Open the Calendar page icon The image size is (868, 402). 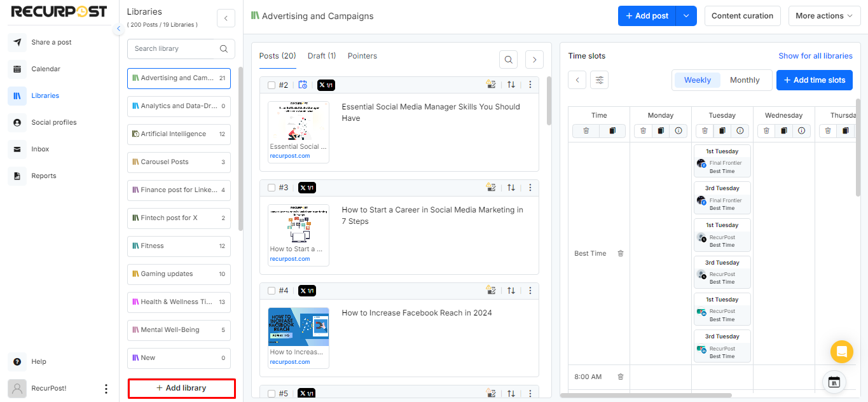17,69
